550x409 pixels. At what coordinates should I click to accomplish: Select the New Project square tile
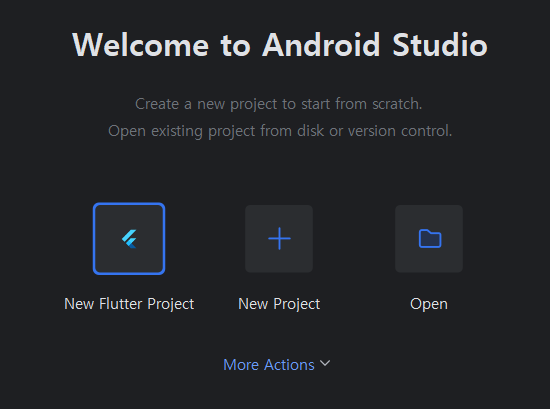(x=279, y=239)
